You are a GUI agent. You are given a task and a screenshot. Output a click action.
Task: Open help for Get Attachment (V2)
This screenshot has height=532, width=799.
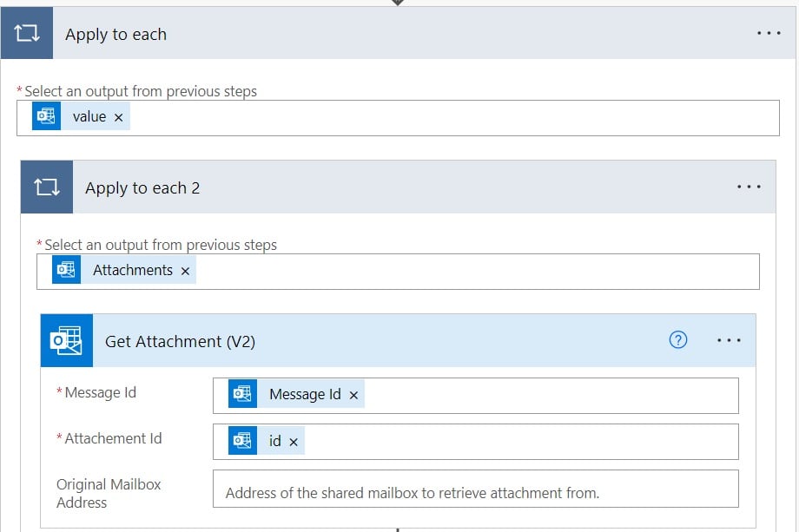tap(678, 339)
